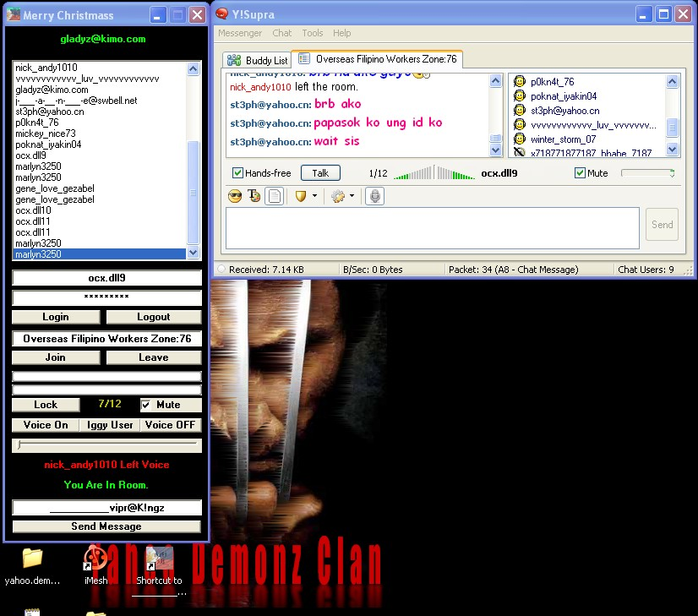Toggle the Hands-free checkbox
The image size is (698, 616).
(237, 173)
